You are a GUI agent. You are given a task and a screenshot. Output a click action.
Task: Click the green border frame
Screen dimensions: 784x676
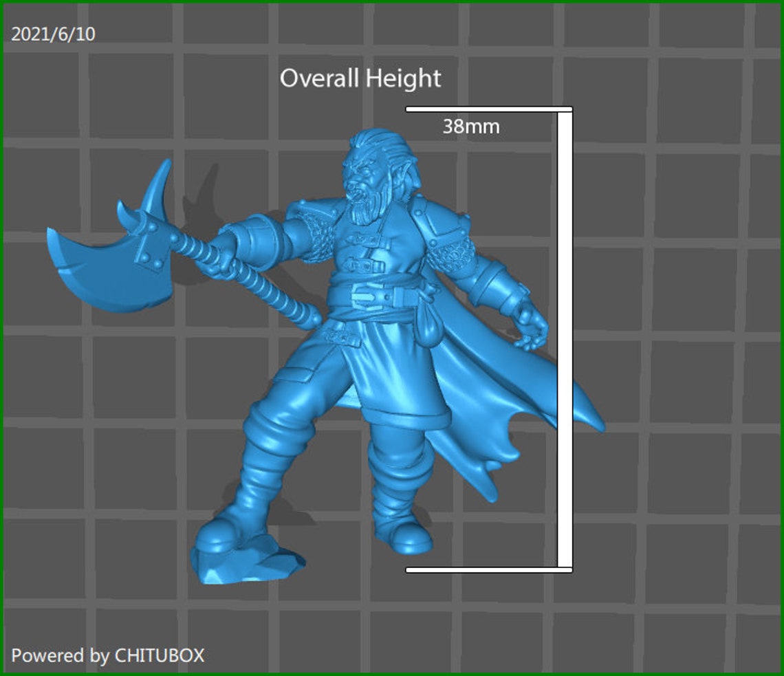coord(391,3)
